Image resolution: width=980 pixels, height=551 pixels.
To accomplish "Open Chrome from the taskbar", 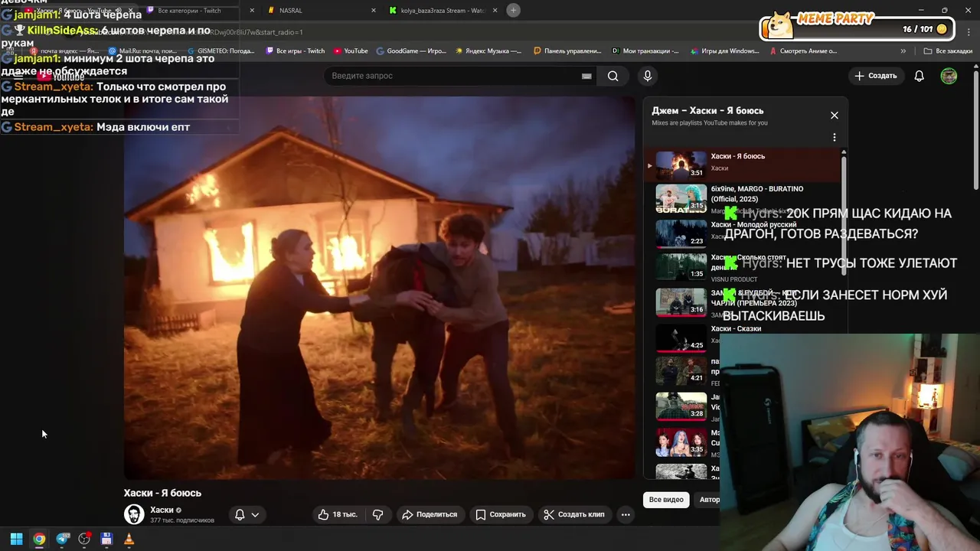I will coord(39,539).
